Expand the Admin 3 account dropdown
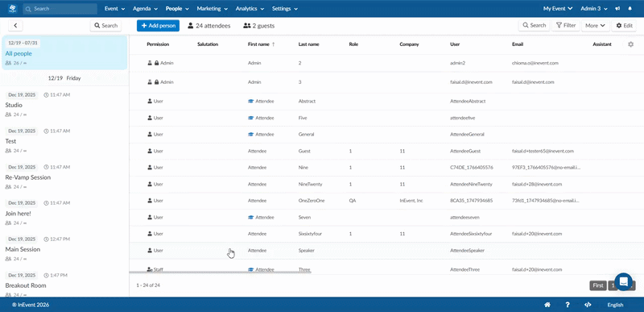The width and height of the screenshot is (644, 312). coord(595,9)
